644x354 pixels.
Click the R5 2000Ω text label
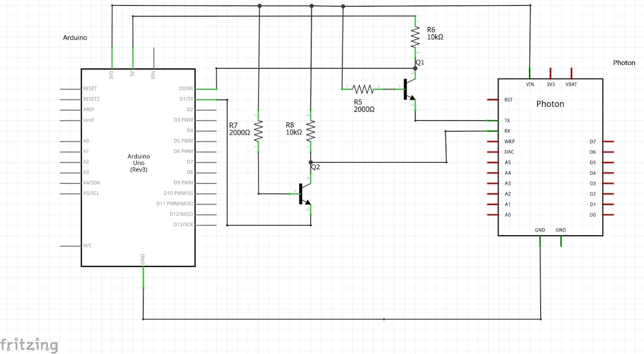pyautogui.click(x=364, y=105)
